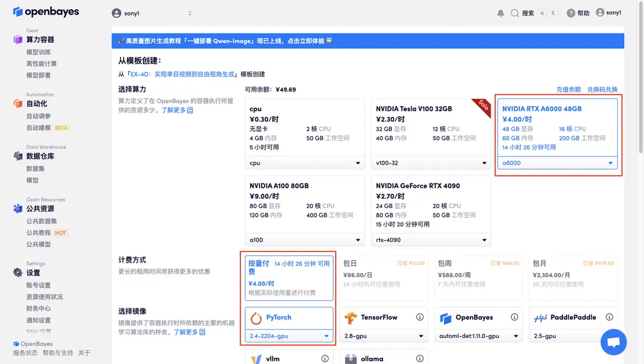Open 资源使用状况 in the sidebar
644x364 pixels.
(x=45, y=297)
